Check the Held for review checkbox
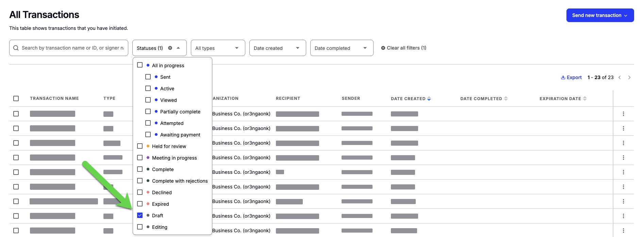 point(140,146)
